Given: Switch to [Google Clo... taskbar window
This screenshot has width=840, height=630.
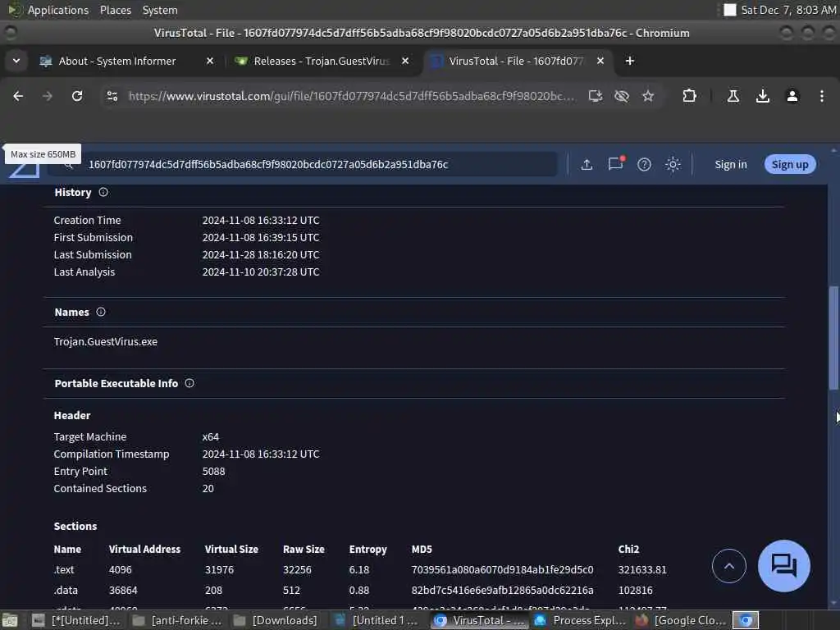Looking at the screenshot, I should (x=682, y=620).
